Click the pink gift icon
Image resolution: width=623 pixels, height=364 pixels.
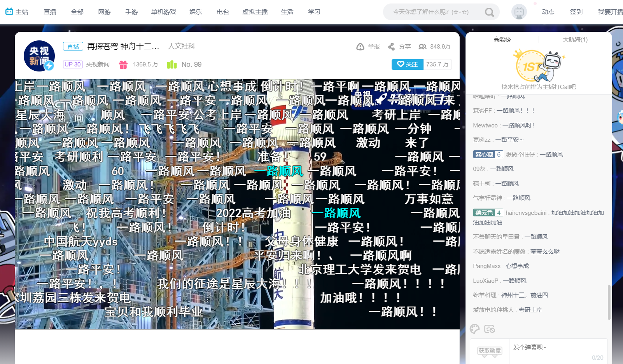pos(123,64)
